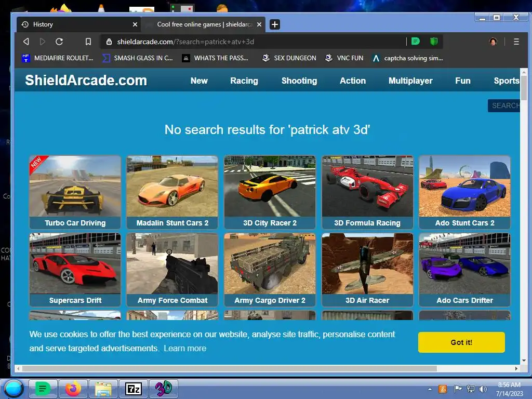Screen dimensions: 532x399
Task: Open the green chat extension icon in address bar
Action: coord(415,42)
